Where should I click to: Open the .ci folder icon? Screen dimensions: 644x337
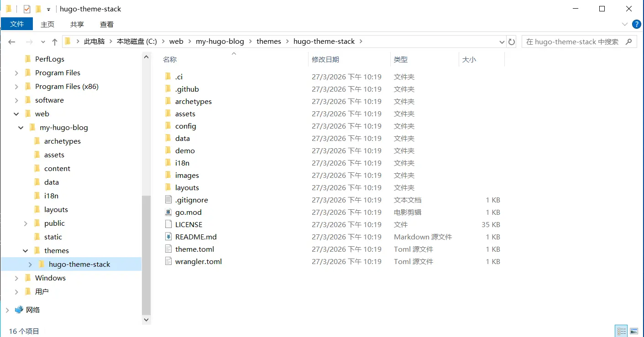[x=168, y=77]
